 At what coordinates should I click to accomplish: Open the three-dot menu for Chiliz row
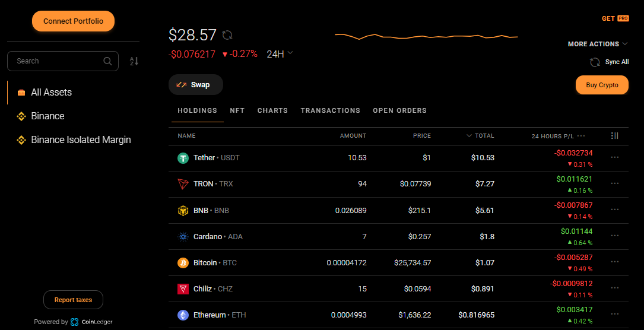615,288
